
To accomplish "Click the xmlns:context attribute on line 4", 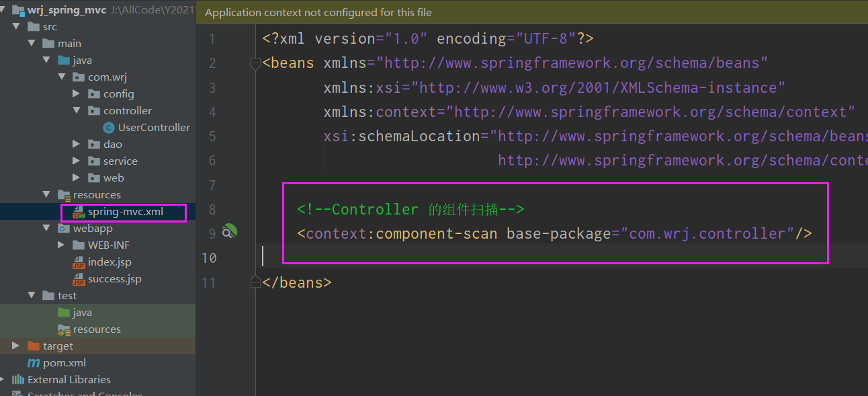I will [589, 112].
